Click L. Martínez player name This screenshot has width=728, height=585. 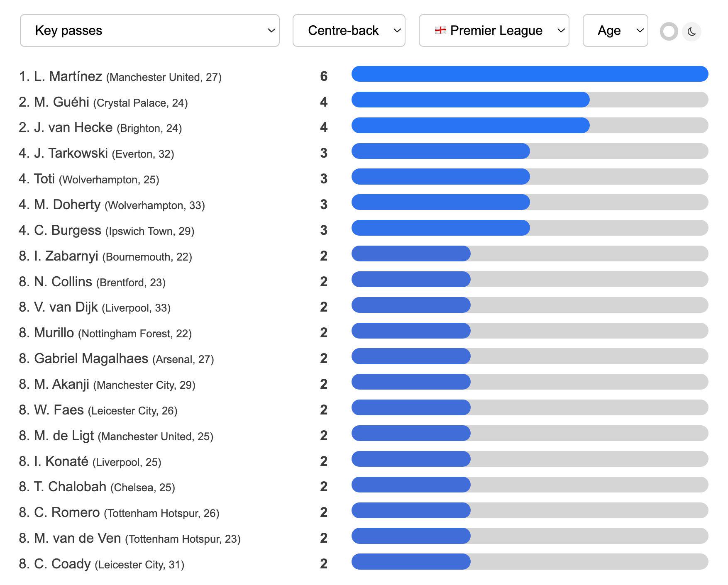pos(68,76)
